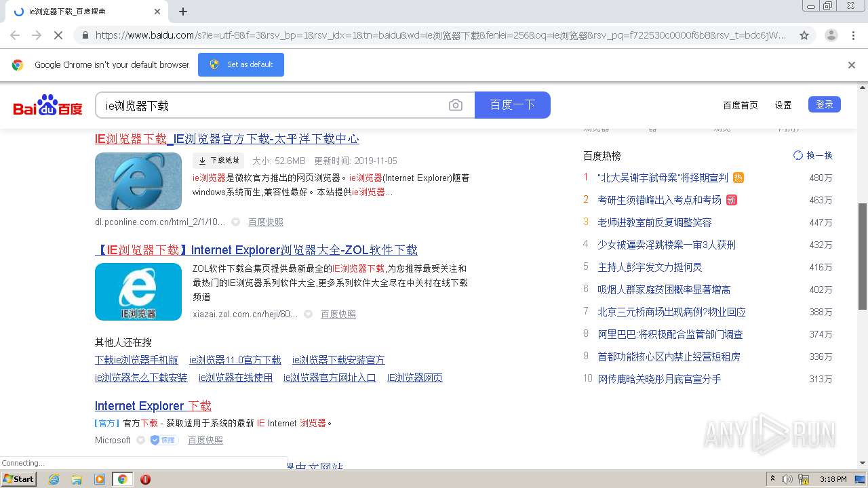Image resolution: width=868 pixels, height=488 pixels.
Task: Open hot topic 少女被逼卖淫跳楼案一审3人获刑
Action: tap(667, 245)
